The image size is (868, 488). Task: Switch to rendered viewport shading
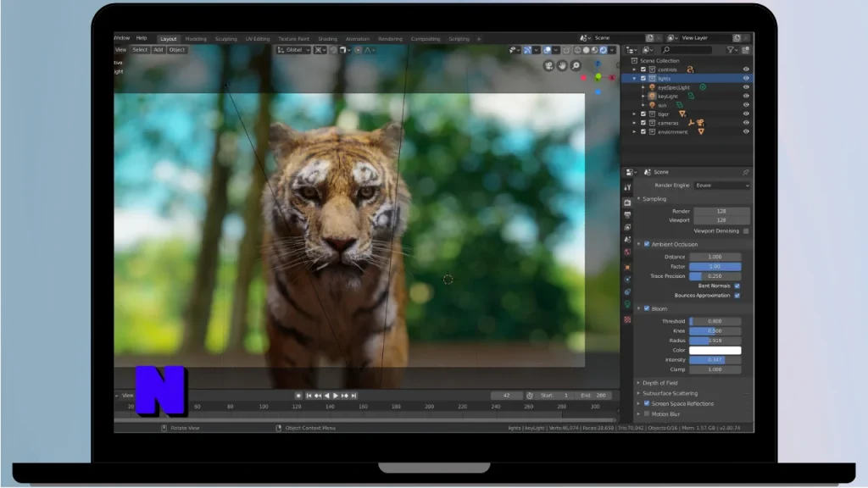pos(603,50)
